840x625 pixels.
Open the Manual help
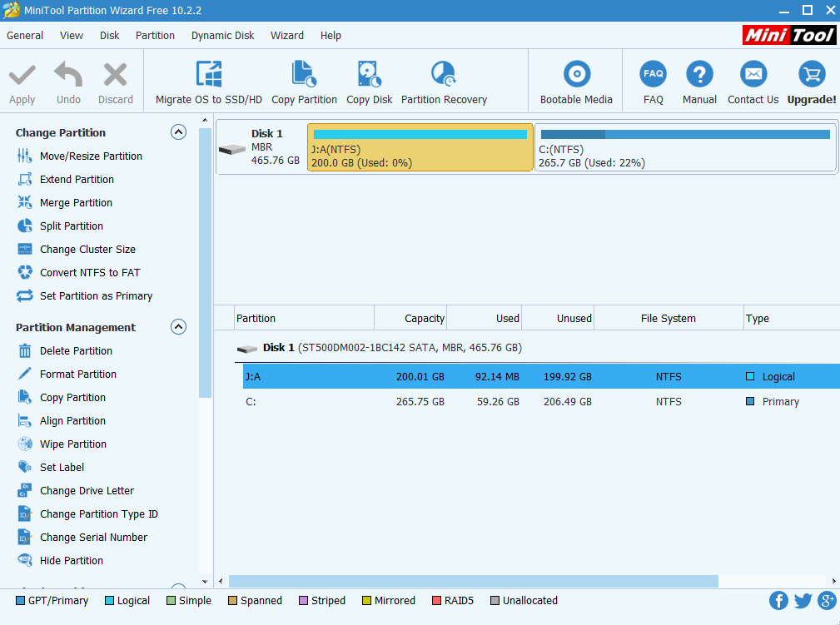[x=699, y=83]
